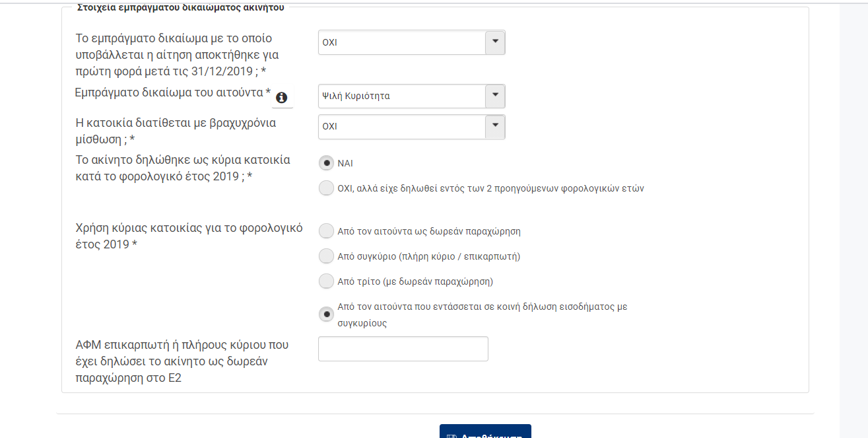This screenshot has width=868, height=438.
Task: Select Από τρίτο (με δωρεάν παραχώρηση) option
Action: (x=326, y=281)
